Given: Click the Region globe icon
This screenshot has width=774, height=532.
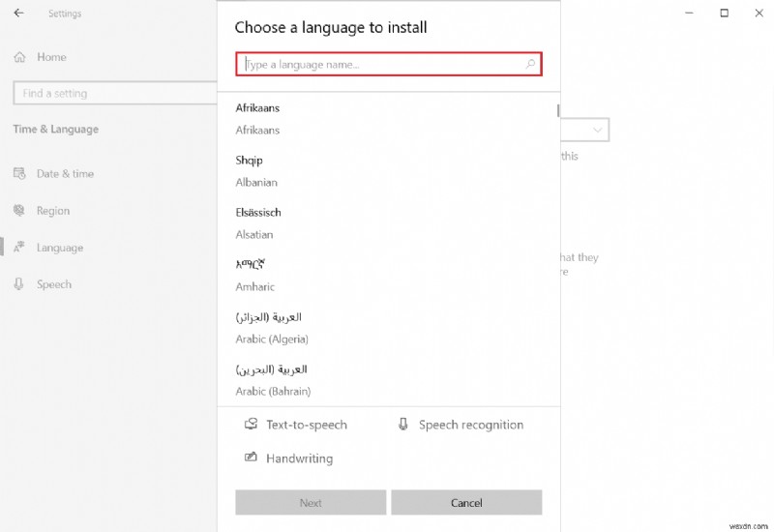Looking at the screenshot, I should (x=18, y=211).
